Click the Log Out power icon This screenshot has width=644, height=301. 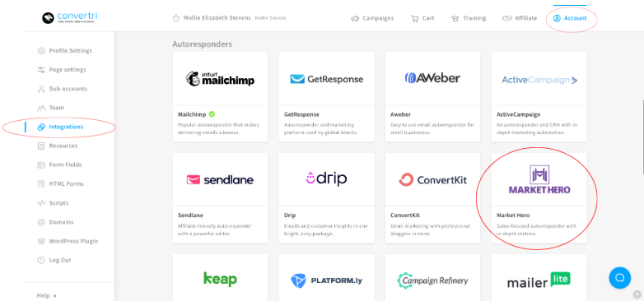41,260
